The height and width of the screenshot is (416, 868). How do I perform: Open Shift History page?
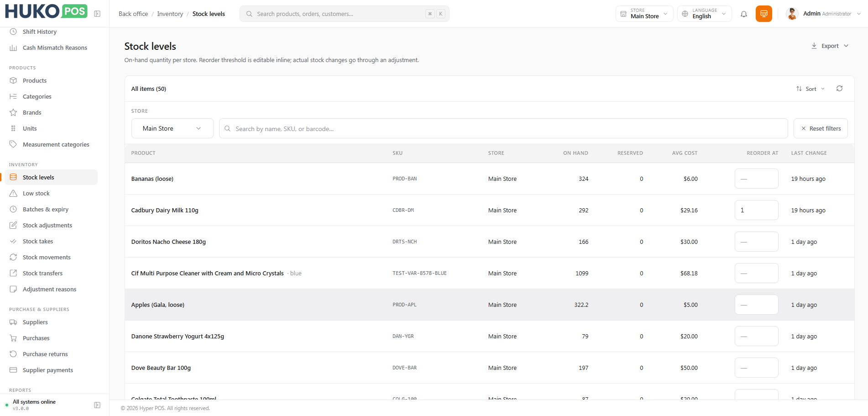tap(40, 32)
